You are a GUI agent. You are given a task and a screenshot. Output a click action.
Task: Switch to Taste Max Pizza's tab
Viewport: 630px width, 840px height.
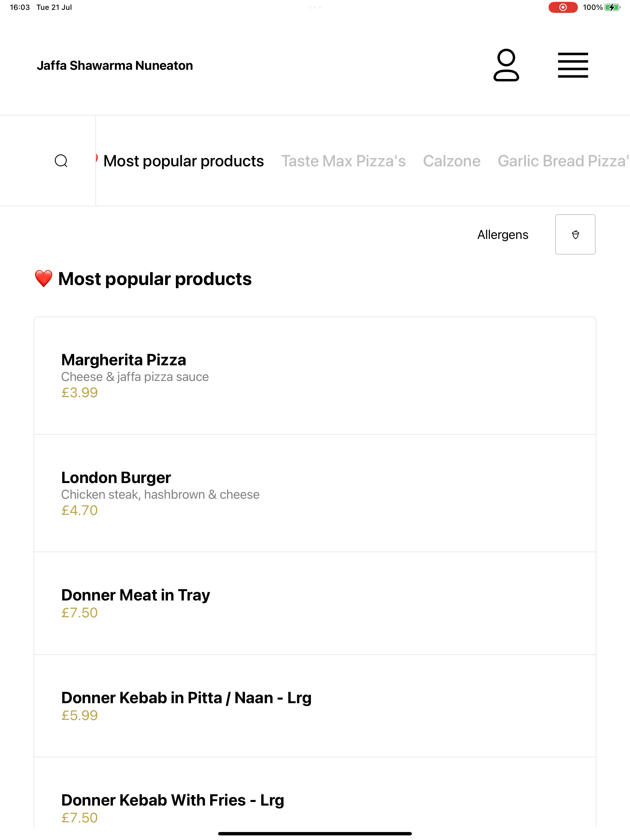click(343, 161)
